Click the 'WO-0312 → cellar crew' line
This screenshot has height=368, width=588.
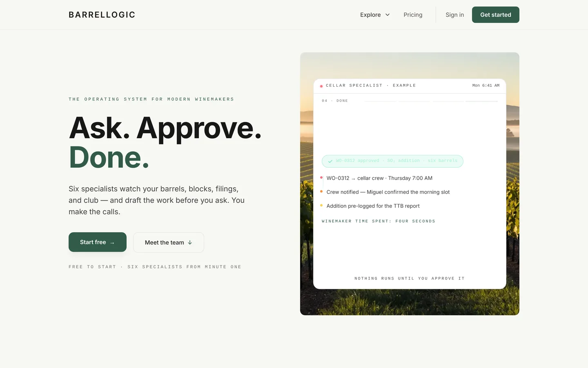pos(379,178)
